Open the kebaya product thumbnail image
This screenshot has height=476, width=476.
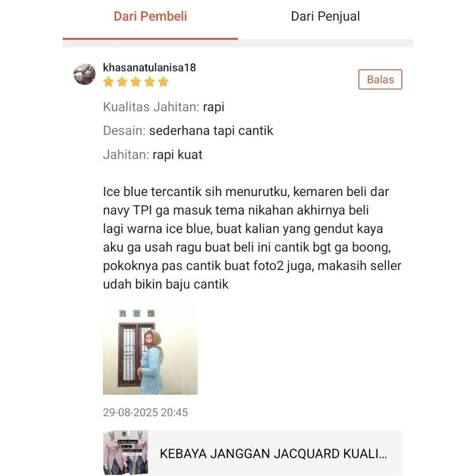126,452
